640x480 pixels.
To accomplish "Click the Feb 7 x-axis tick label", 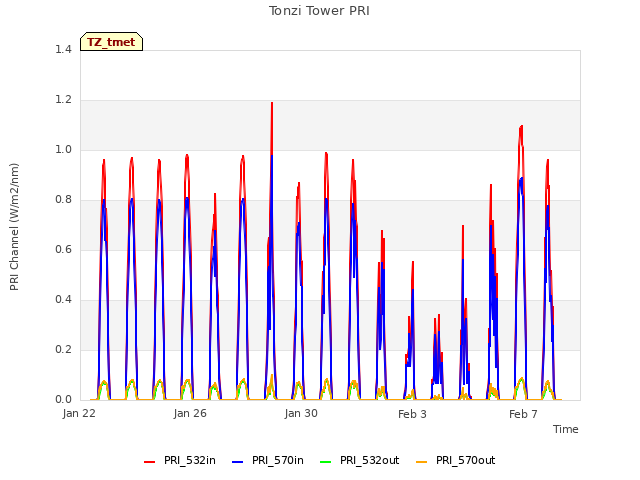I will tap(523, 414).
